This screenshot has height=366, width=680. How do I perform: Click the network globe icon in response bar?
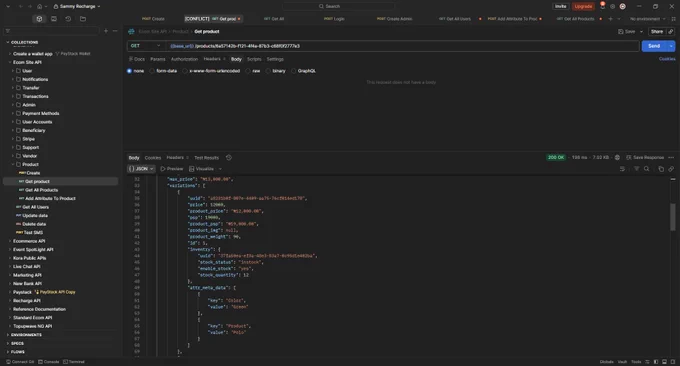(x=617, y=157)
